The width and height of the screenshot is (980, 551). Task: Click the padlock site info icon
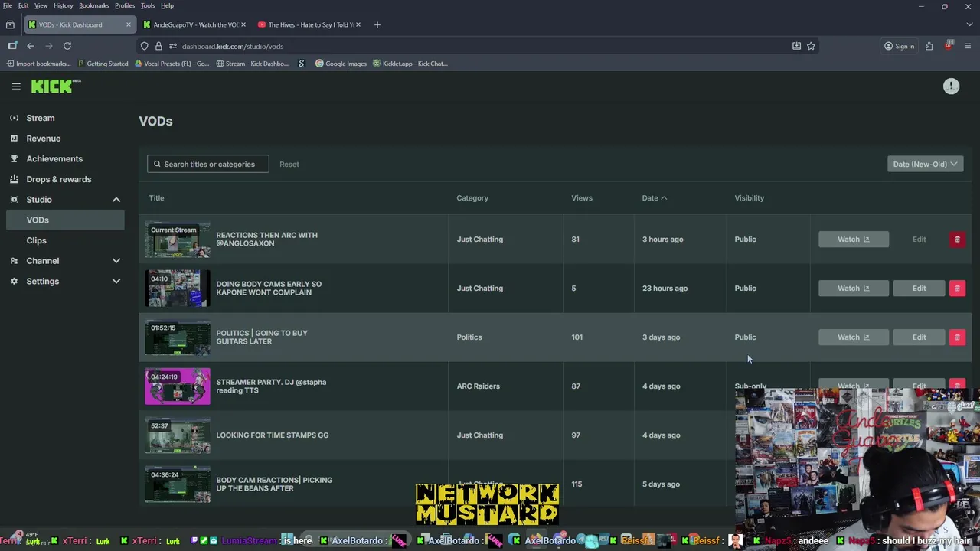[x=158, y=46]
